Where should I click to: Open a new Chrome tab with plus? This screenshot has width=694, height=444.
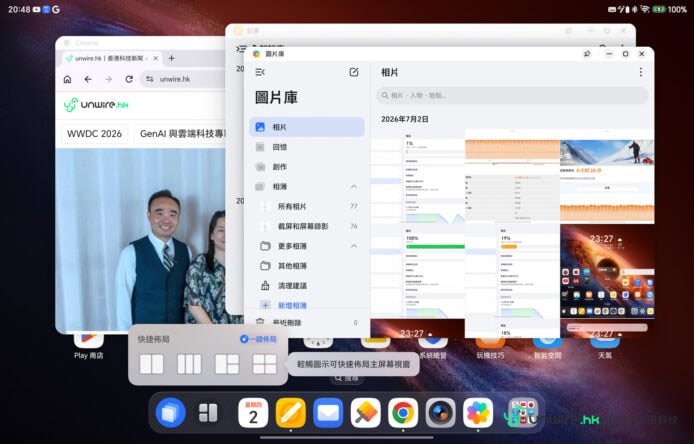tap(171, 58)
